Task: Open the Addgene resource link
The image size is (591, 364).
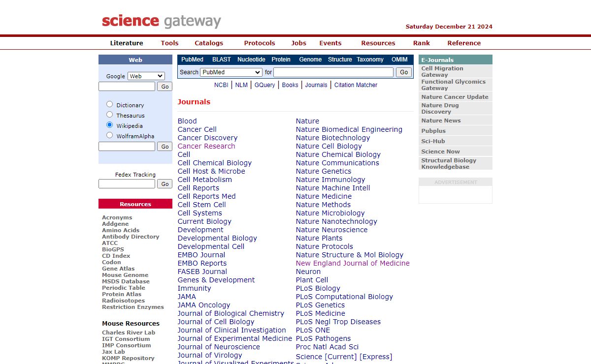Action: point(115,224)
